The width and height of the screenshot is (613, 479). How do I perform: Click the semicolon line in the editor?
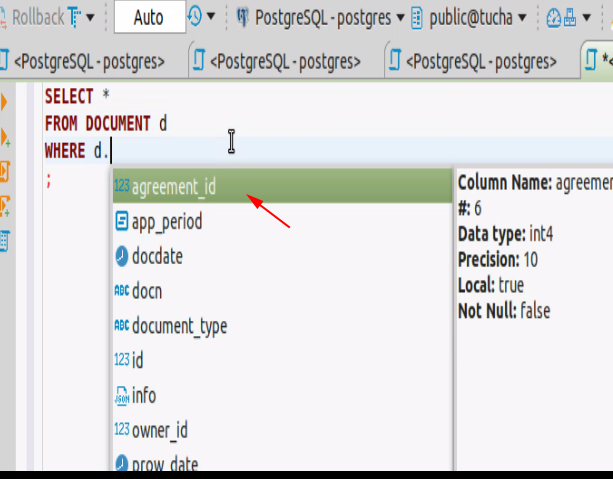coord(48,180)
